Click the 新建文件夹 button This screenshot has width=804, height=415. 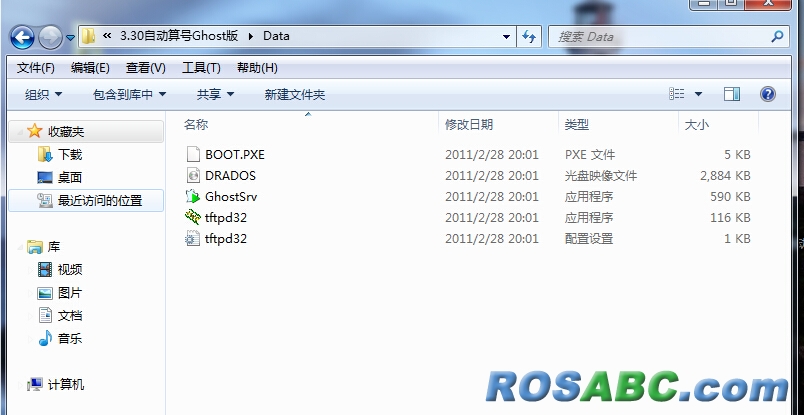click(295, 94)
